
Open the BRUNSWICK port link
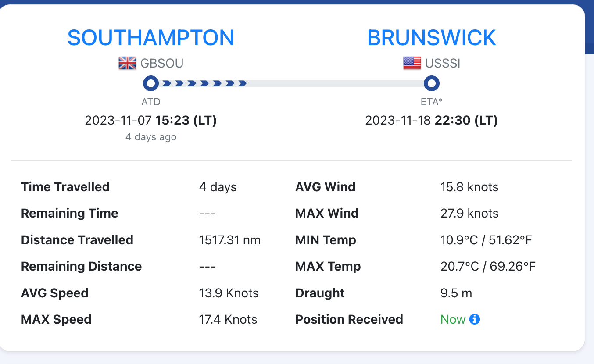click(x=431, y=38)
